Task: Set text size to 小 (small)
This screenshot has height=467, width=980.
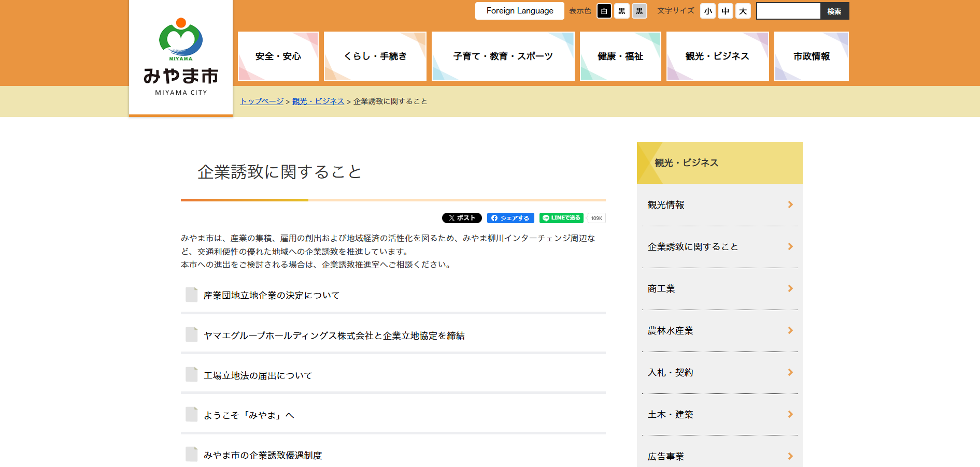Action: (x=708, y=11)
